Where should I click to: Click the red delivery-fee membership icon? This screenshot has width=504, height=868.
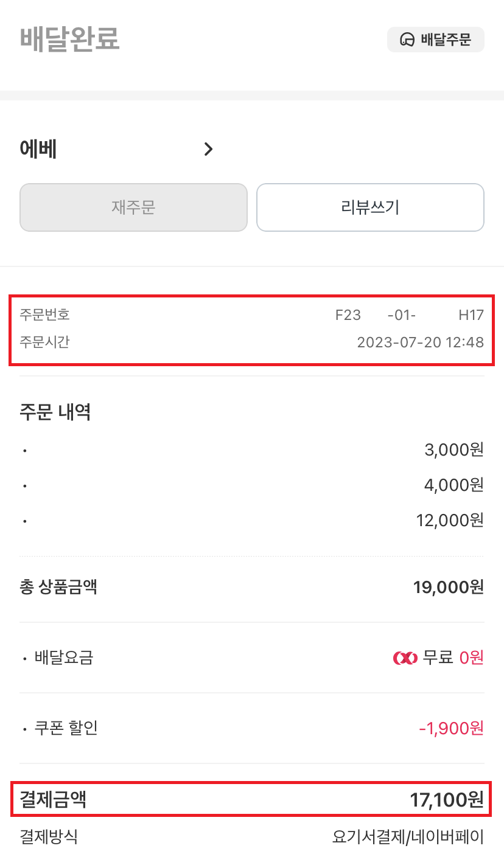tap(405, 658)
